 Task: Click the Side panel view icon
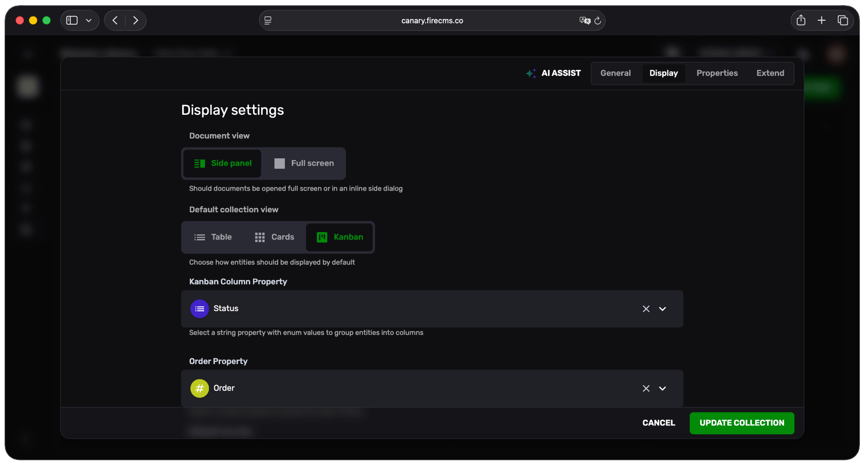200,163
